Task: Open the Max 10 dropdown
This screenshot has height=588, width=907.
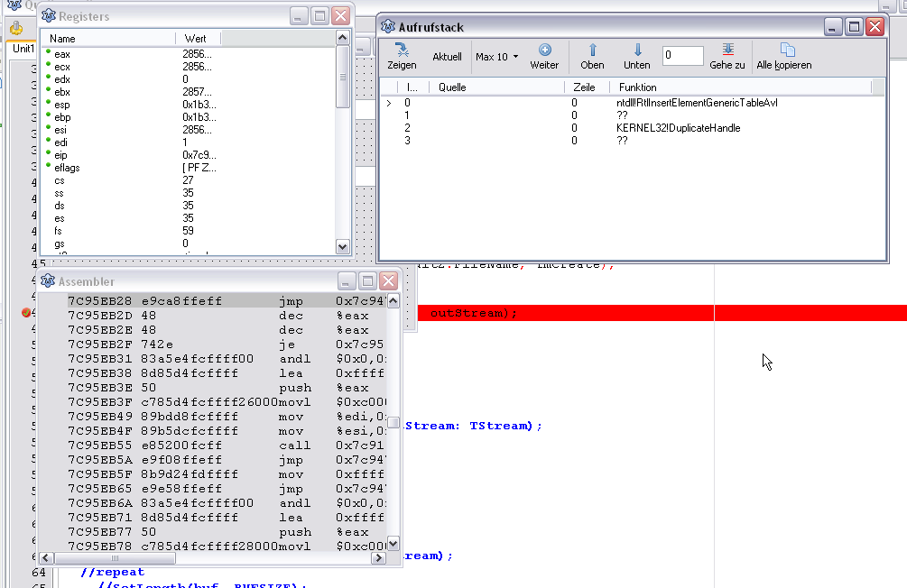Action: tap(497, 57)
